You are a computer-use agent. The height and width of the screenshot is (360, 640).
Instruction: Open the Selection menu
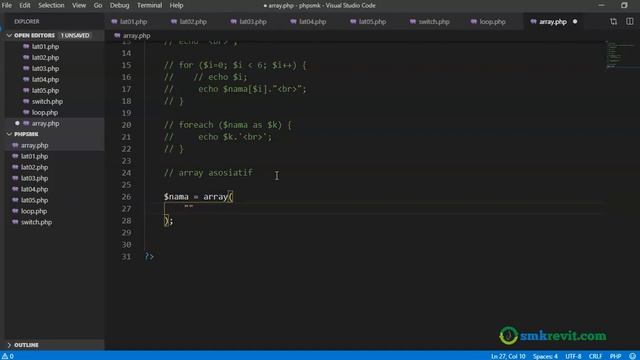pyautogui.click(x=51, y=5)
